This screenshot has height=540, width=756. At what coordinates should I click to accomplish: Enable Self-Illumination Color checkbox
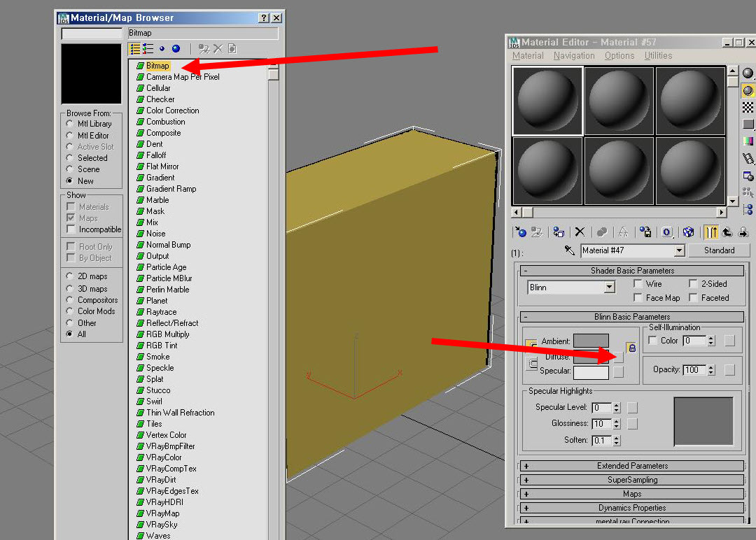click(x=653, y=340)
